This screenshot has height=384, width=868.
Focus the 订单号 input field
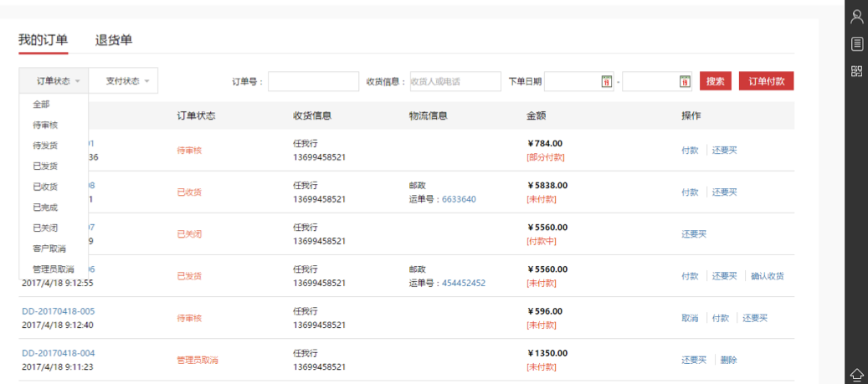(313, 81)
